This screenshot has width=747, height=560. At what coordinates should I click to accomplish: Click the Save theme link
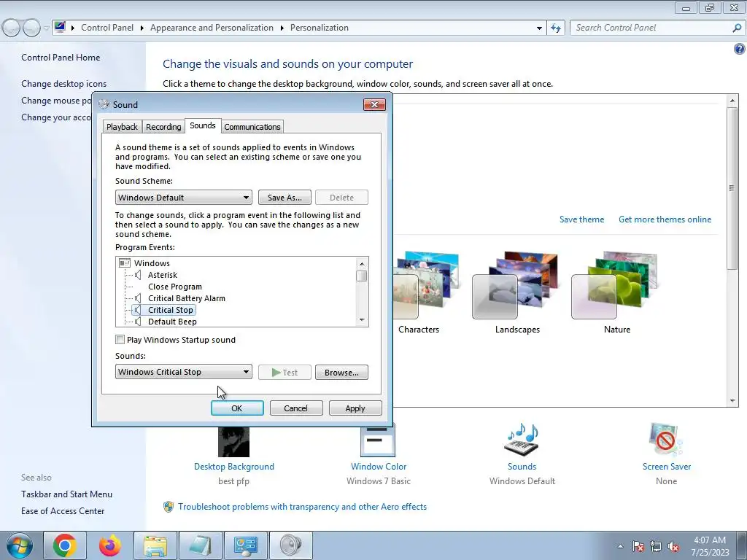click(581, 219)
